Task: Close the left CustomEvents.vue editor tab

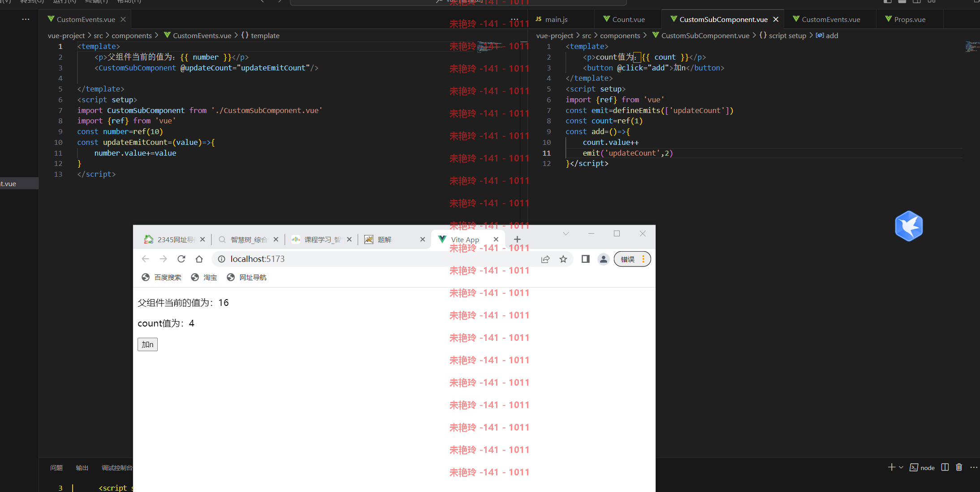Action: point(123,19)
